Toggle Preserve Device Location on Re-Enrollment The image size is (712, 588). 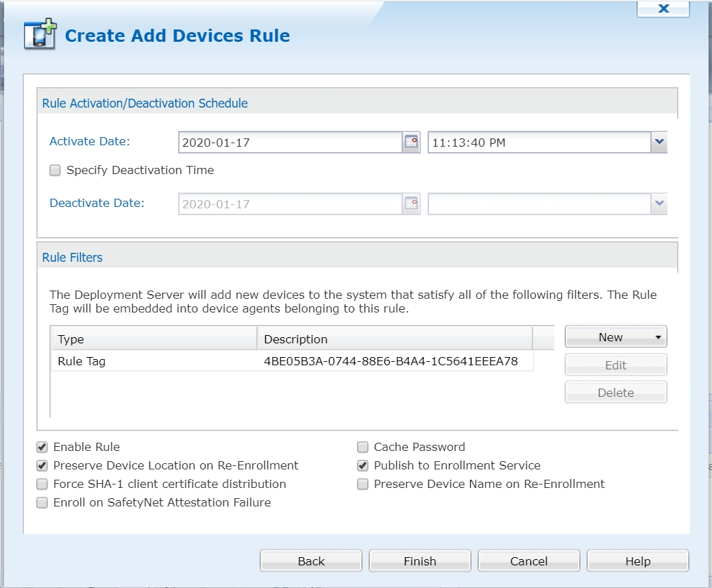tap(42, 466)
